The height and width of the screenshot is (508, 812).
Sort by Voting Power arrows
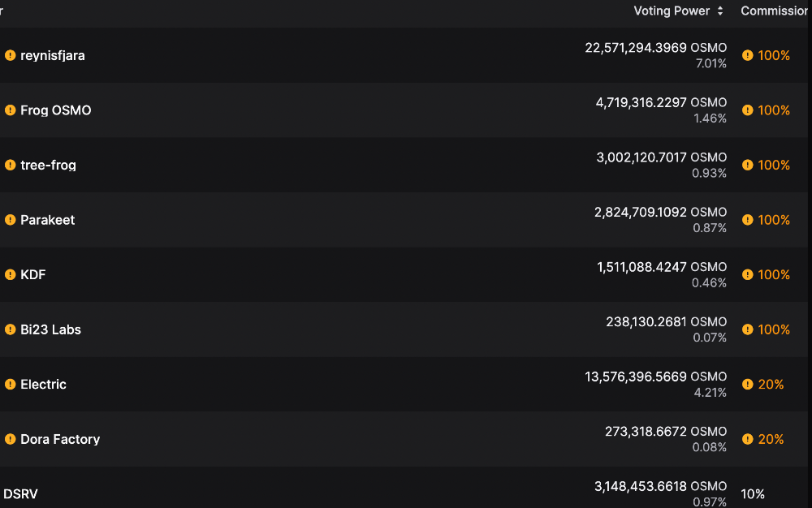point(719,11)
